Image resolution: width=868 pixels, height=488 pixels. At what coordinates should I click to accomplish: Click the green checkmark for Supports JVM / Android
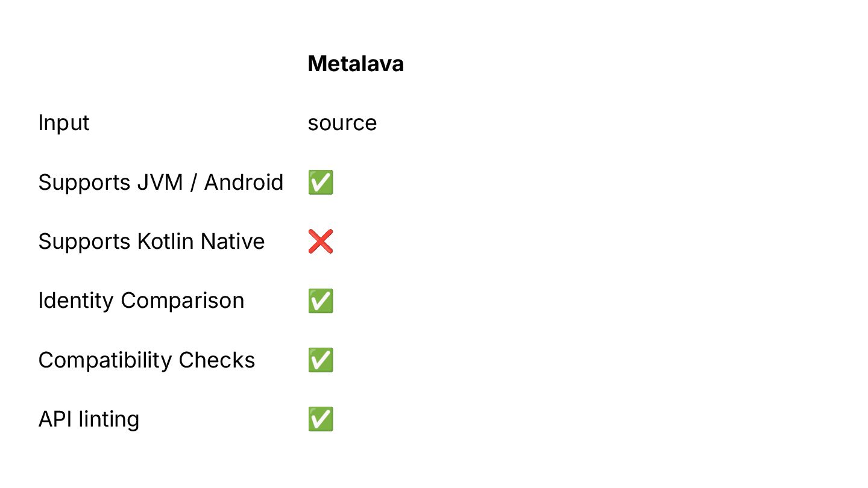(321, 182)
